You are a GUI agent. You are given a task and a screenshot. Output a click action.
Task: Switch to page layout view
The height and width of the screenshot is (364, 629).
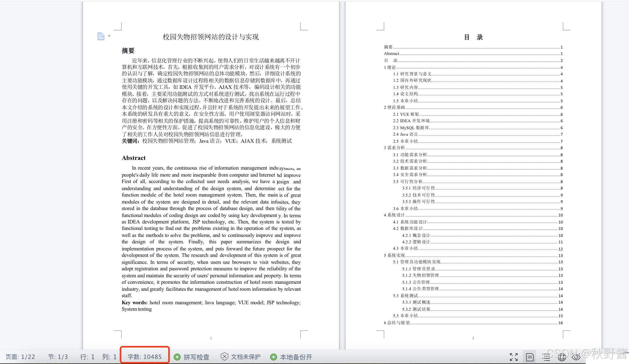[x=529, y=357]
